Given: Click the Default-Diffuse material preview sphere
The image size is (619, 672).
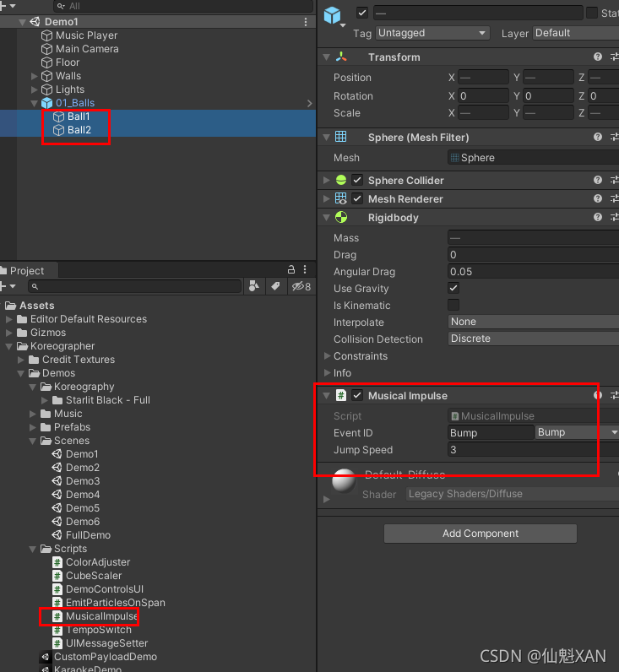Looking at the screenshot, I should pos(344,481).
